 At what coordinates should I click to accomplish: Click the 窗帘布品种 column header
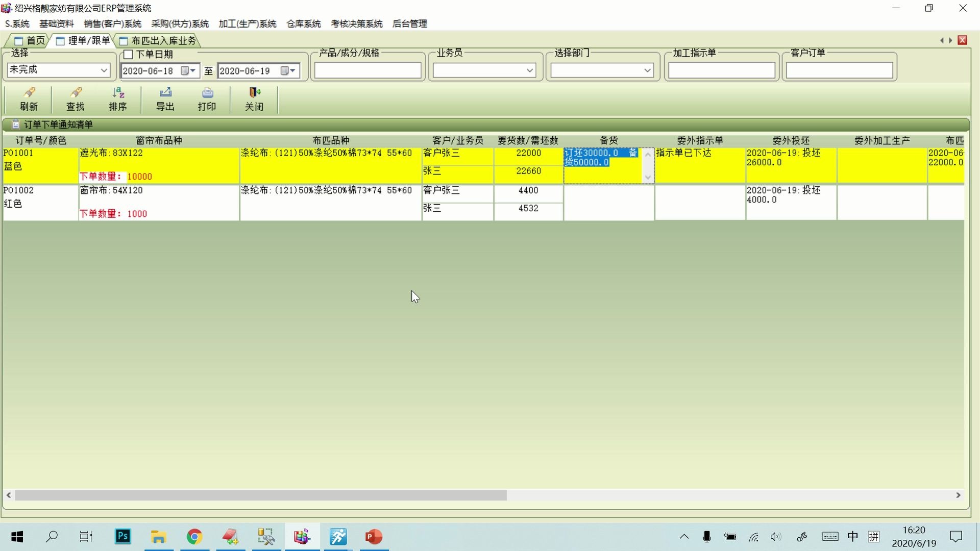(x=159, y=141)
